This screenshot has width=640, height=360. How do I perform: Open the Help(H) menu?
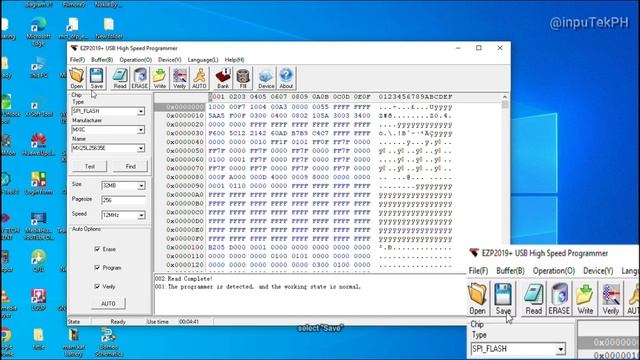tap(234, 60)
